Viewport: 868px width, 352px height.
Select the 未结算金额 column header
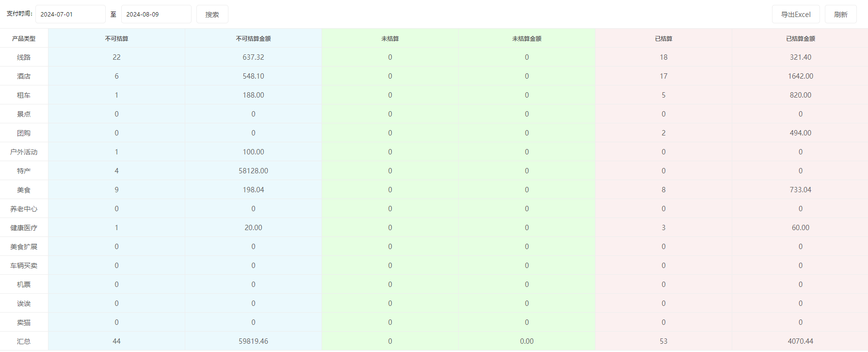click(527, 39)
